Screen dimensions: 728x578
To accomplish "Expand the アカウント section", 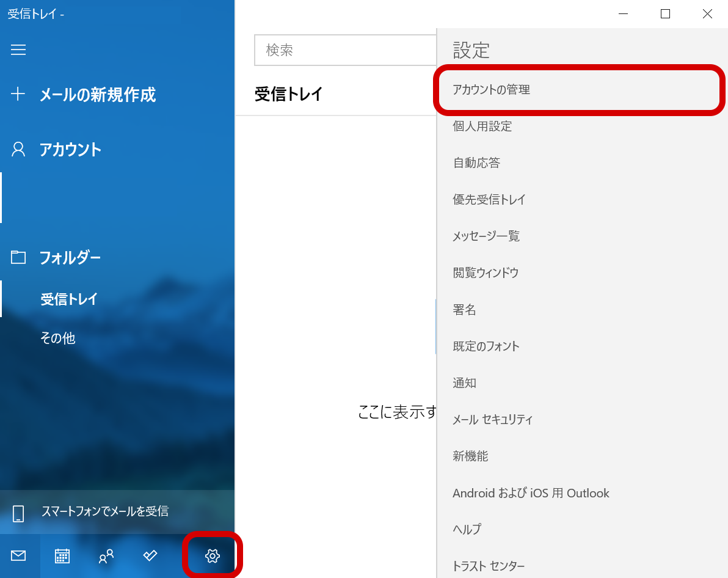I will point(70,150).
